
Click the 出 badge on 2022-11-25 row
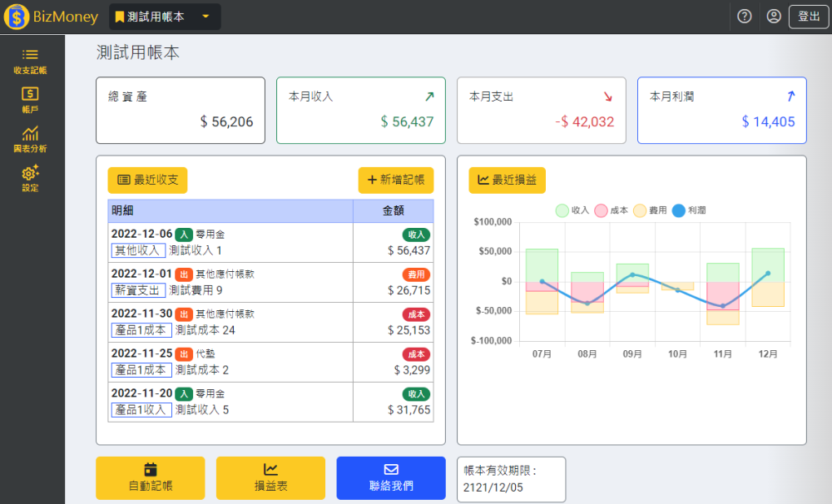[x=184, y=353]
